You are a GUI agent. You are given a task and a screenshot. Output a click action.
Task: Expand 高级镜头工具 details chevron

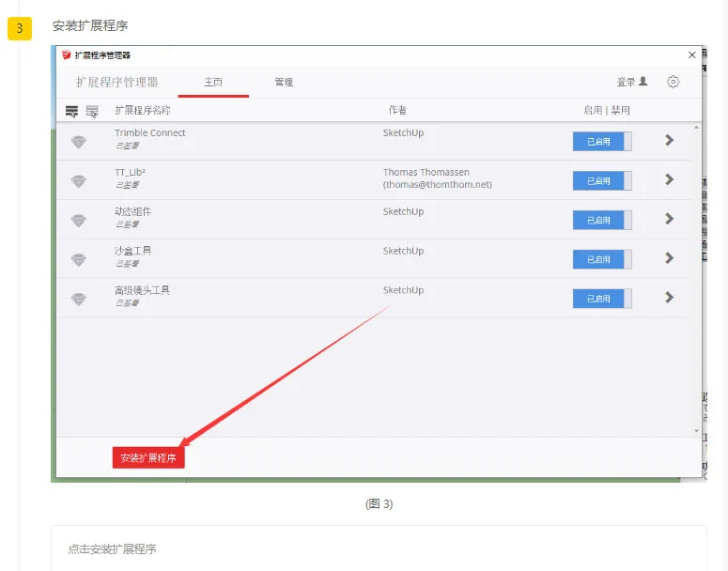click(x=669, y=297)
